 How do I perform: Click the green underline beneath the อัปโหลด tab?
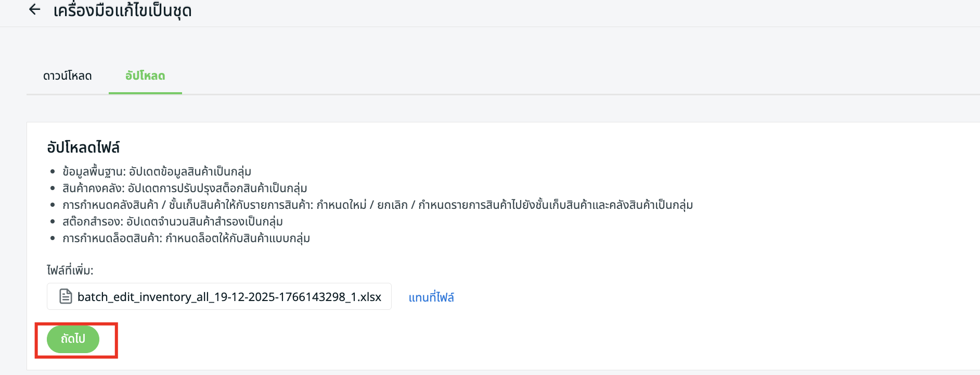(145, 93)
